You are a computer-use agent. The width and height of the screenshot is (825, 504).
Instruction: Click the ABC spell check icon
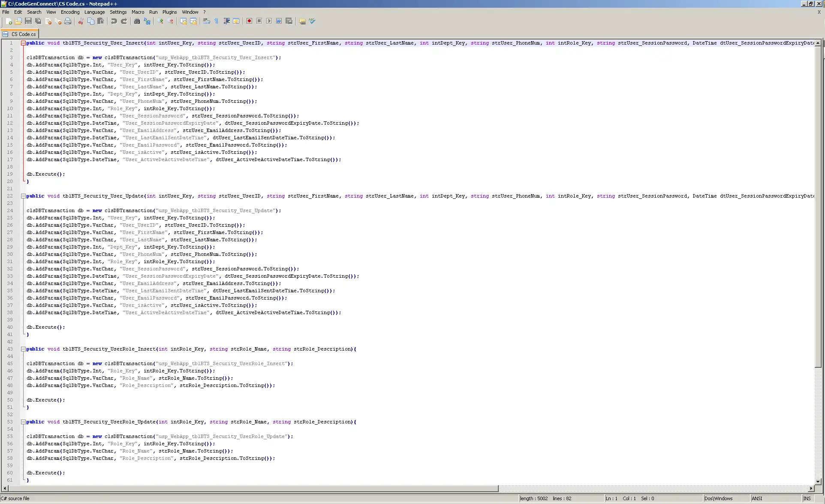(312, 21)
